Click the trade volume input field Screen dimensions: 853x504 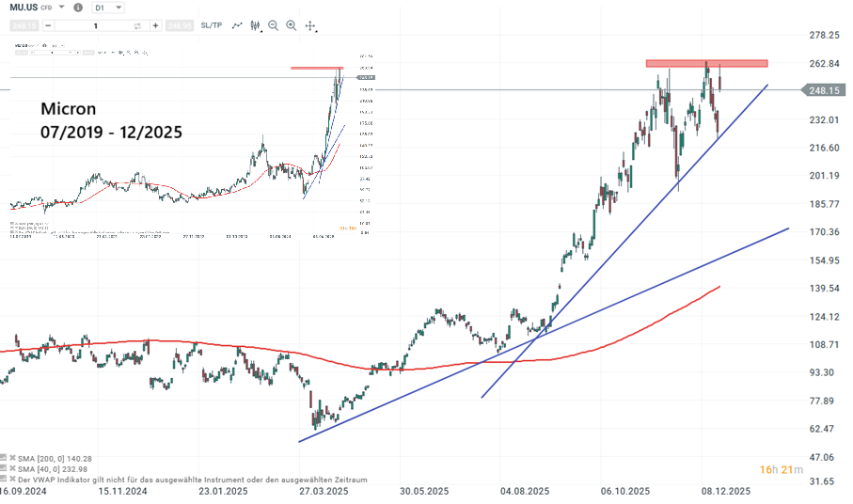point(94,25)
